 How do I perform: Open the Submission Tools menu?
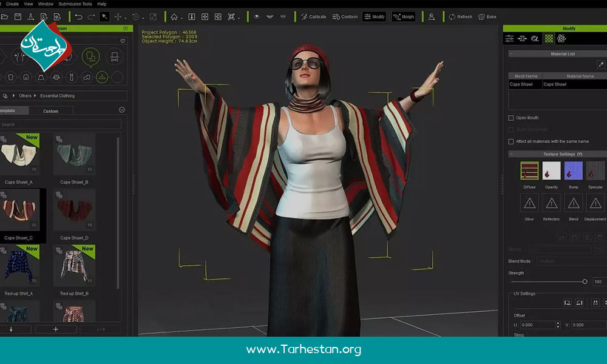[75, 4]
